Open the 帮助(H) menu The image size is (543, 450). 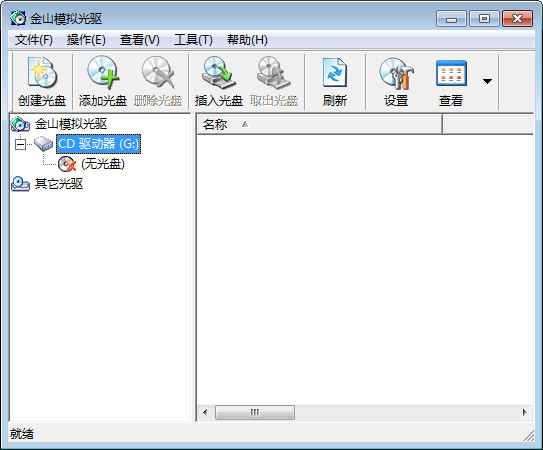click(247, 40)
